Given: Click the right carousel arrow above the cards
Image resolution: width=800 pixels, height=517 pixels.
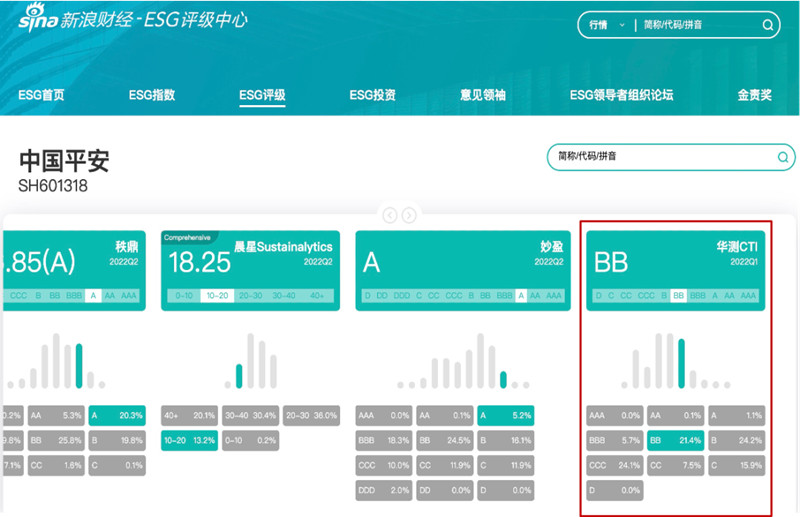Looking at the screenshot, I should (409, 215).
